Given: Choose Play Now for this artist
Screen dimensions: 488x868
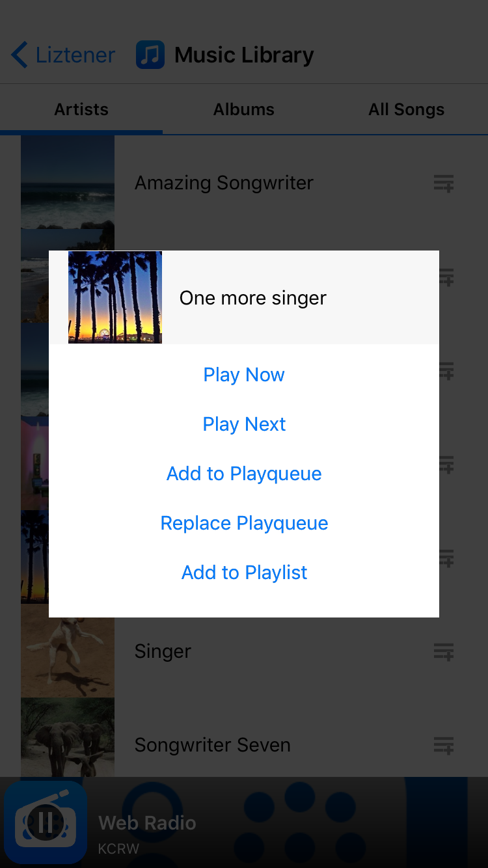Looking at the screenshot, I should [244, 375].
